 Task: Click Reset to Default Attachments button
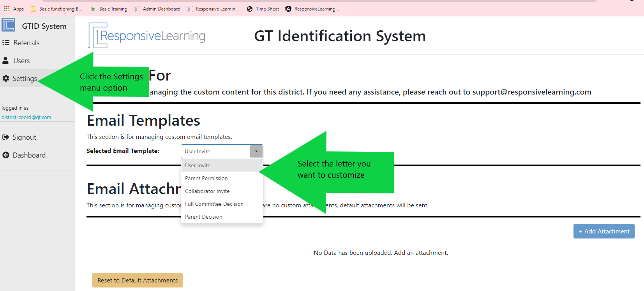click(138, 280)
